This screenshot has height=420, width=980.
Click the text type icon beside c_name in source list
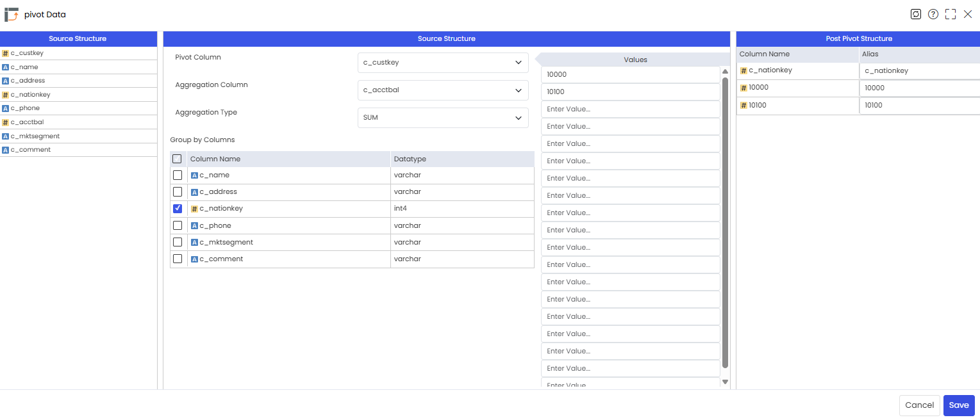click(x=5, y=67)
